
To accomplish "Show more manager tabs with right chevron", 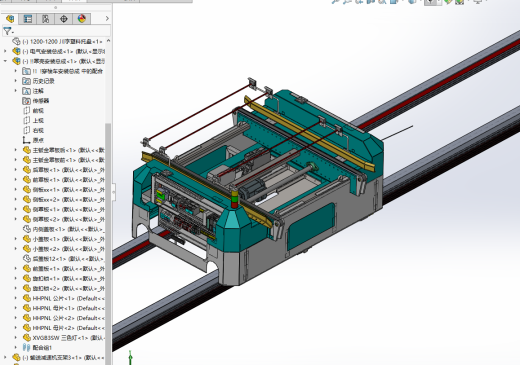I will pos(107,19).
